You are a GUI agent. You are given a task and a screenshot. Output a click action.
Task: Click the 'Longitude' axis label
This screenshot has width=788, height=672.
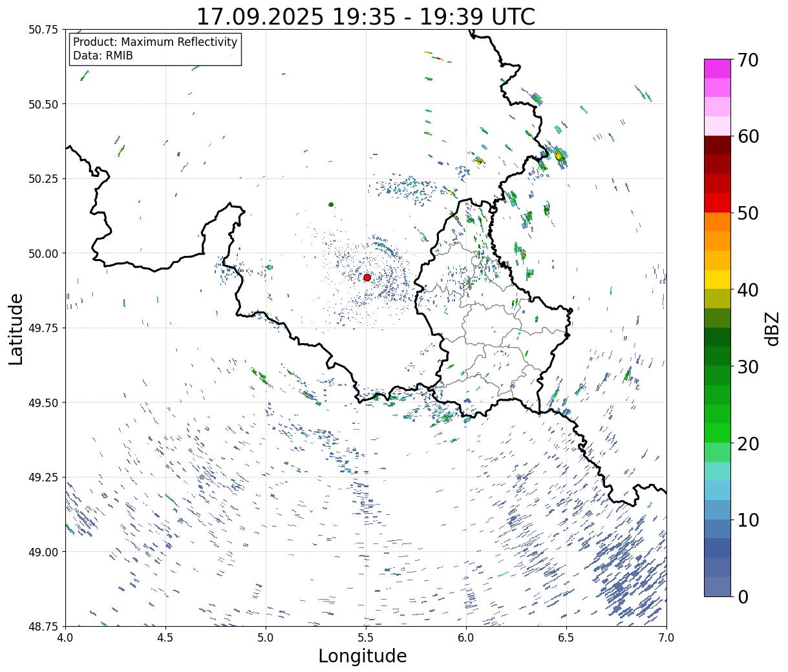coord(363,656)
